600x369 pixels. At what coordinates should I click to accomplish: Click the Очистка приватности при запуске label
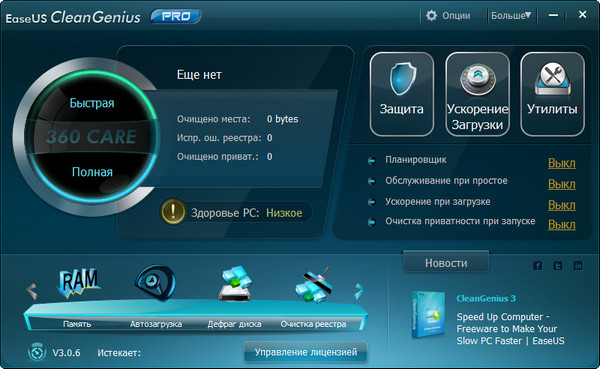click(460, 221)
